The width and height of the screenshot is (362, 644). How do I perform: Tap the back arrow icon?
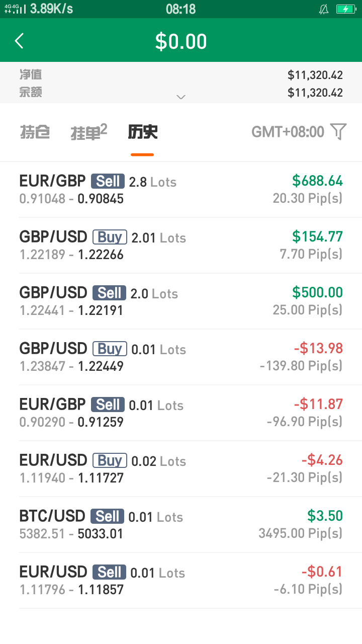pyautogui.click(x=20, y=41)
